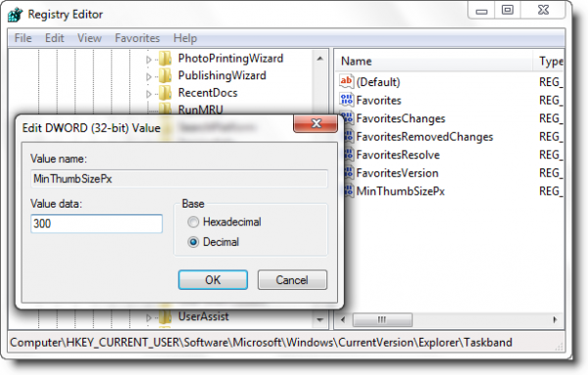
Task: Open the File menu
Action: point(23,38)
